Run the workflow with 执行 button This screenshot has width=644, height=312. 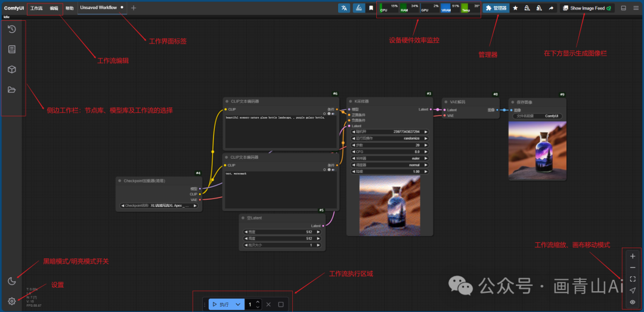[x=219, y=305]
